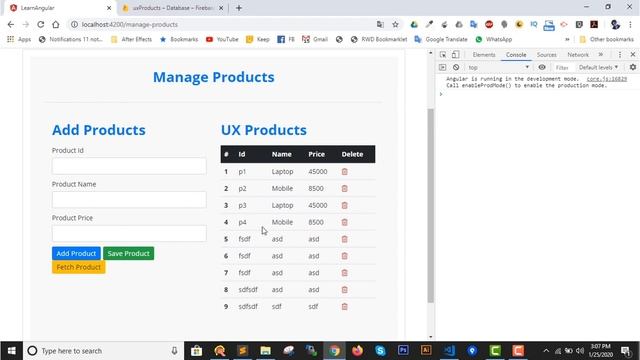
Task: Focus the Product Price input
Action: (129, 233)
